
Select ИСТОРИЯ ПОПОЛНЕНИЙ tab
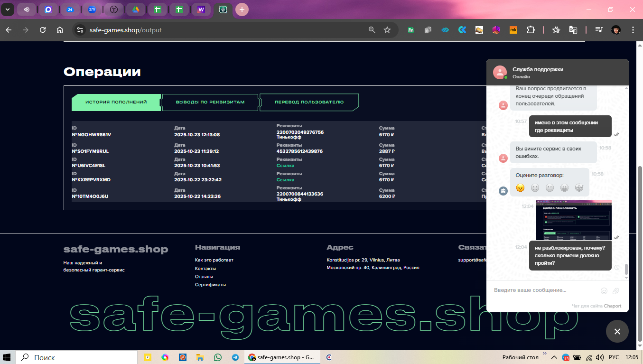(116, 102)
